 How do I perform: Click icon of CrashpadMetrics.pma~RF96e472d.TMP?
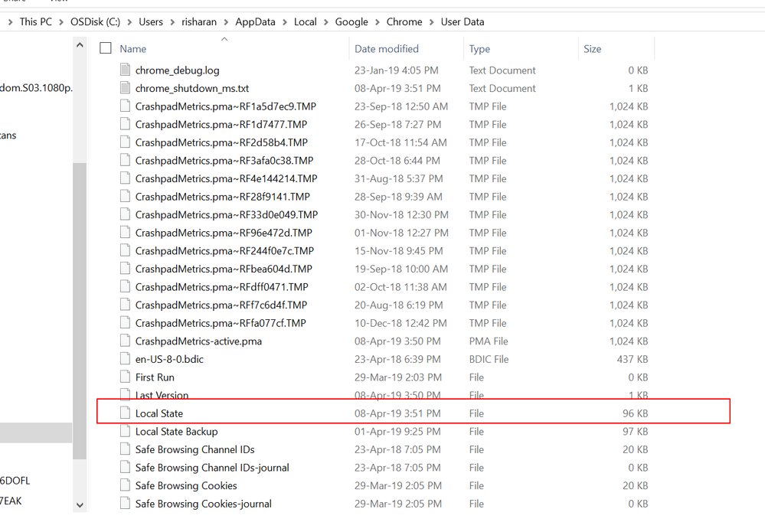125,232
